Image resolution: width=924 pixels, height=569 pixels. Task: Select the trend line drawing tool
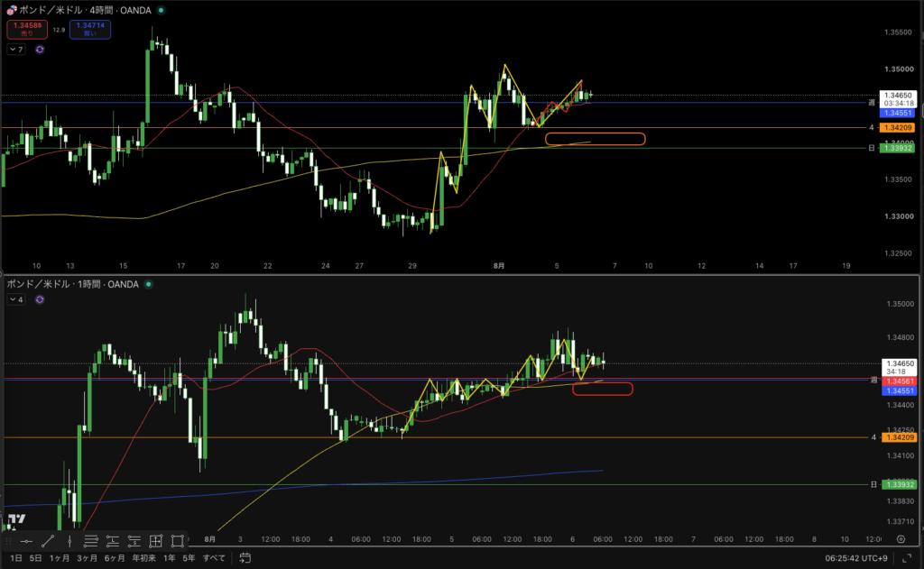pyautogui.click(x=48, y=541)
